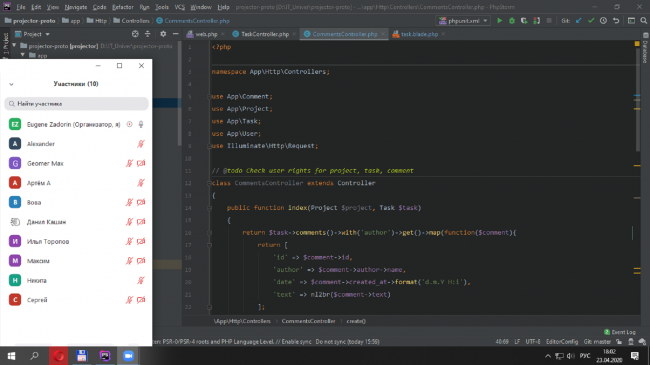Open the Project view dropdown
The width and height of the screenshot is (650, 365).
tap(32, 34)
